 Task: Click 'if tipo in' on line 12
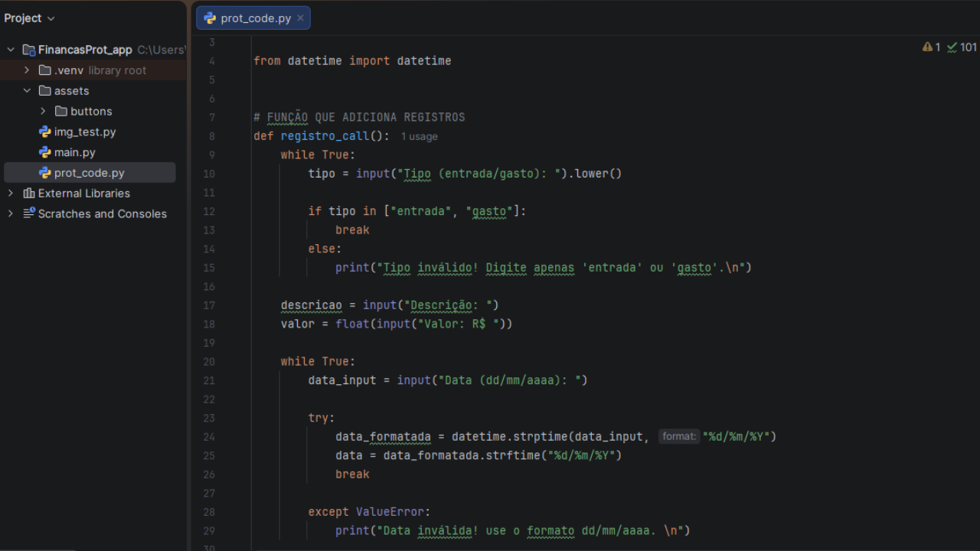tap(342, 211)
